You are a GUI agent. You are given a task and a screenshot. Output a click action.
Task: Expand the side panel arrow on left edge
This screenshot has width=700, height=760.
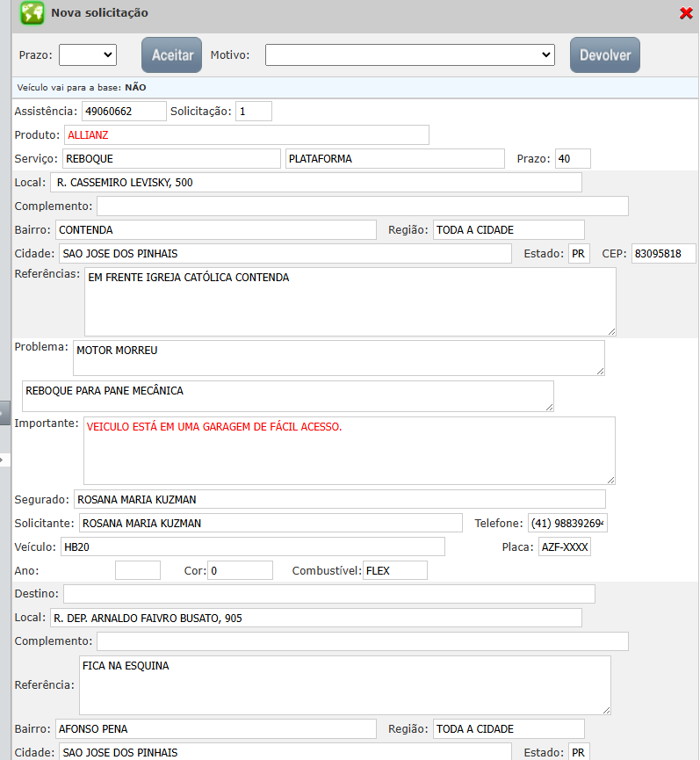coord(4,412)
